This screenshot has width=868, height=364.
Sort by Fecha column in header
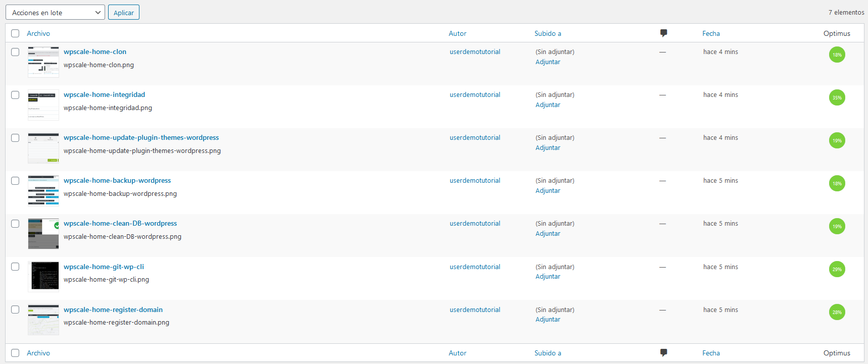point(711,33)
